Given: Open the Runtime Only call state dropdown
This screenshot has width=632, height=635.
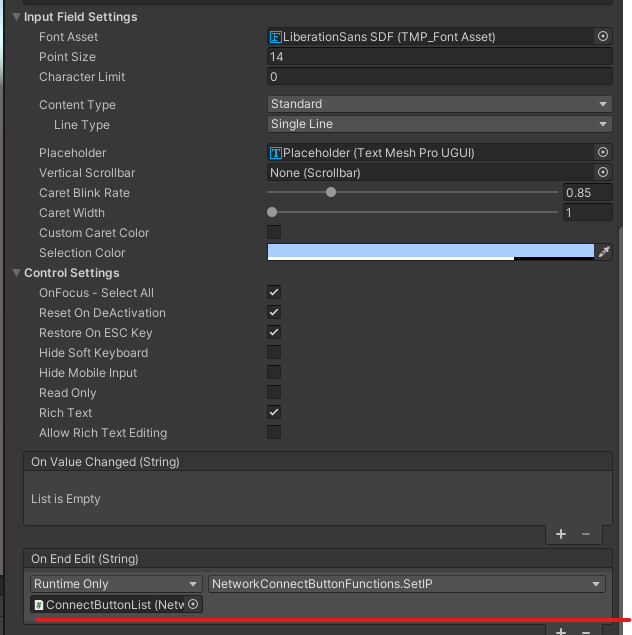Looking at the screenshot, I should pos(116,584).
